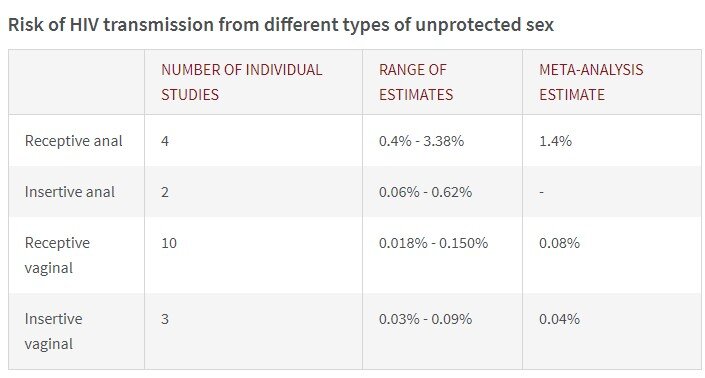
Task: Select the Meta-Analysis Estimate column header
Action: (x=591, y=82)
